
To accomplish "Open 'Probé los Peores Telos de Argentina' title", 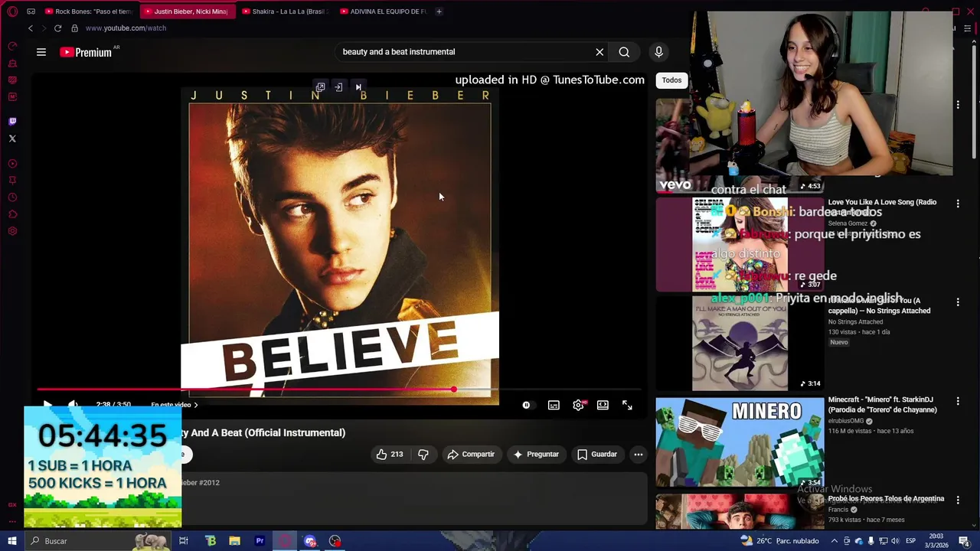I will point(886,499).
